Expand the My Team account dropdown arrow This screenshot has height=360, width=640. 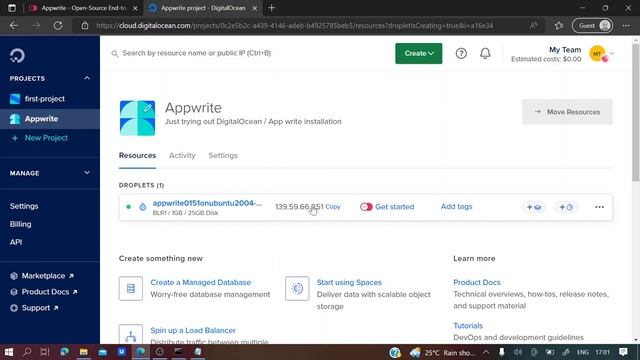[611, 53]
